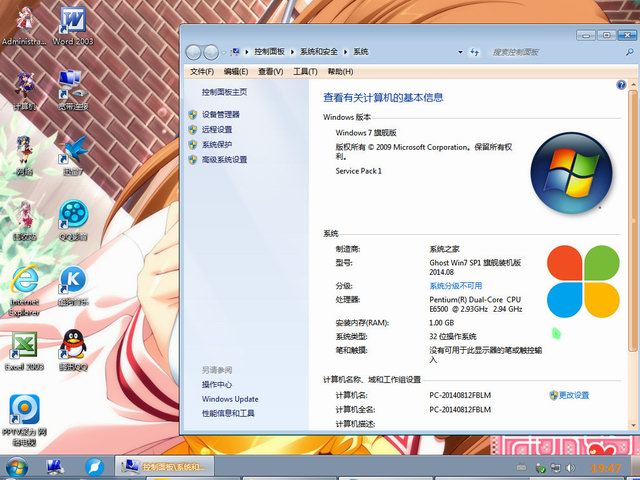Go back with the Back arrow button
Image resolution: width=640 pixels, height=480 pixels.
tap(193, 52)
